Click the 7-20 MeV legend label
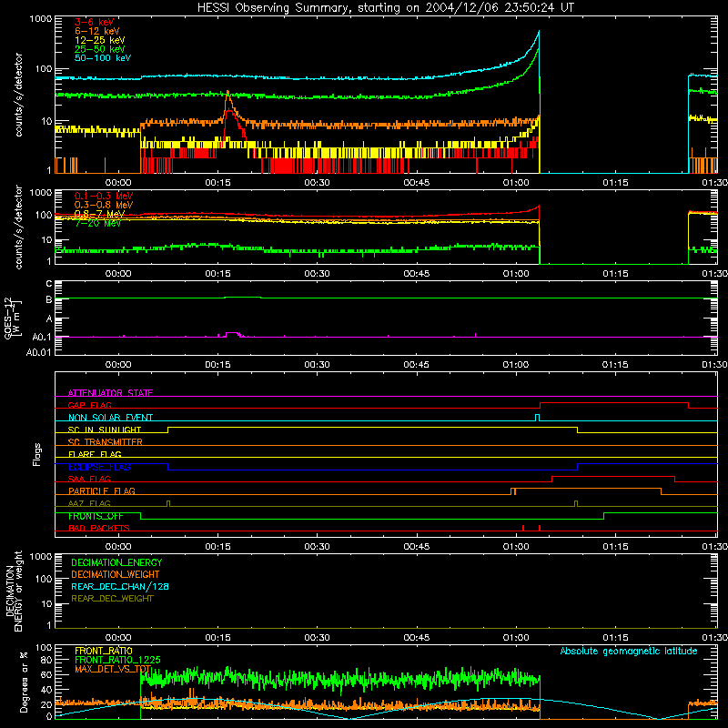This screenshot has height=728, width=728. click(98, 223)
